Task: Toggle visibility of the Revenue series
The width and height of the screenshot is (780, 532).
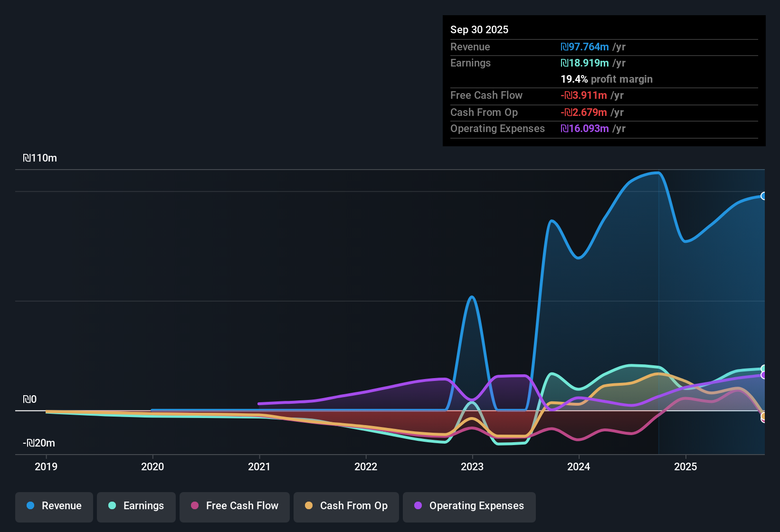Action: click(x=54, y=506)
